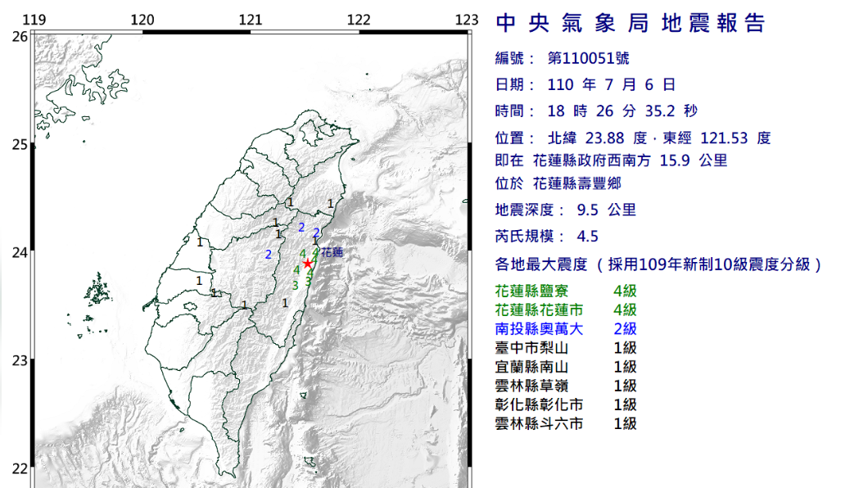Click longitude label 119 on the top axis
Image resolution: width=868 pixels, height=488 pixels.
(x=34, y=20)
